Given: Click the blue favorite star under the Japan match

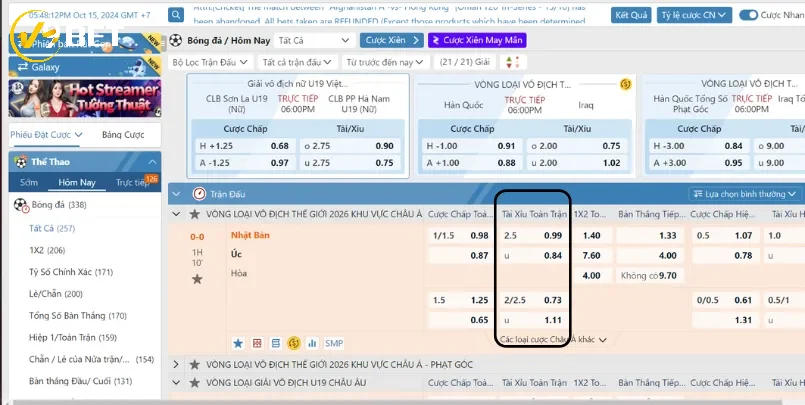Looking at the screenshot, I should point(238,343).
